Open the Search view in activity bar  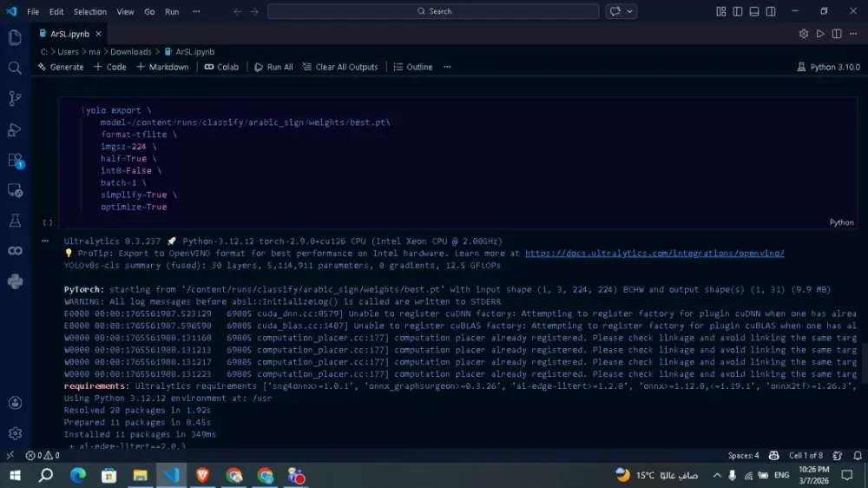click(15, 68)
